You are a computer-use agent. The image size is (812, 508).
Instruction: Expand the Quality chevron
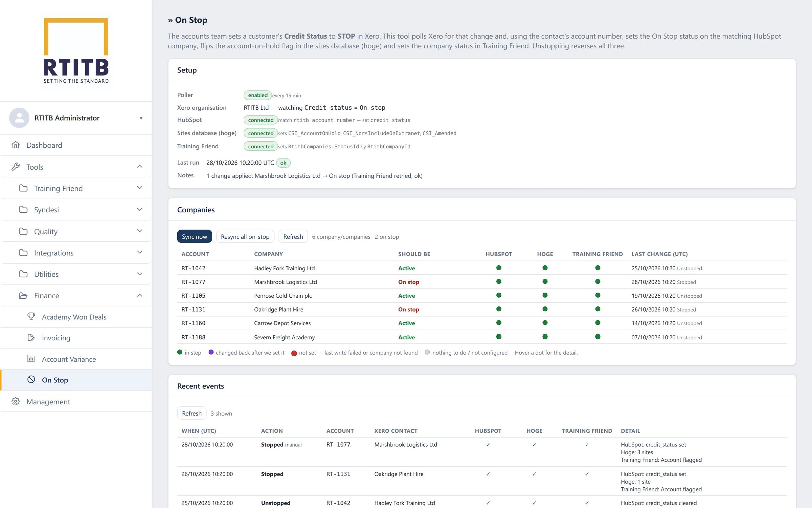click(x=140, y=231)
